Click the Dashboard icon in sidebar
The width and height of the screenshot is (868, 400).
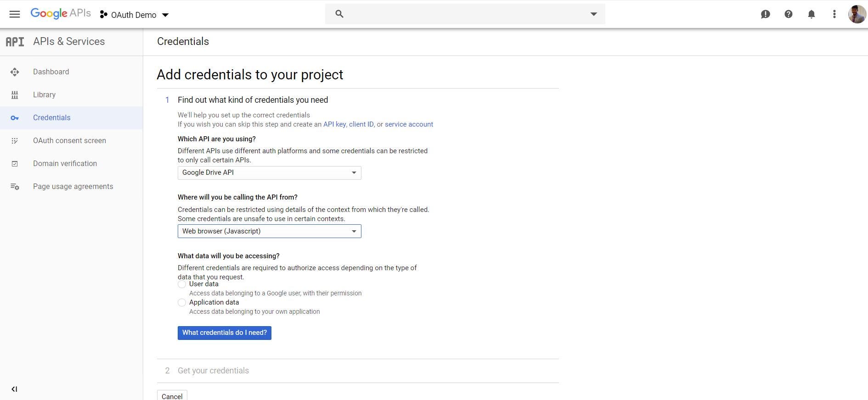15,72
